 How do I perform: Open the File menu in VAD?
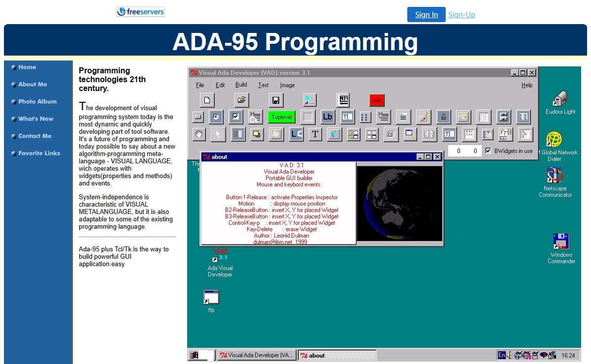coord(200,85)
